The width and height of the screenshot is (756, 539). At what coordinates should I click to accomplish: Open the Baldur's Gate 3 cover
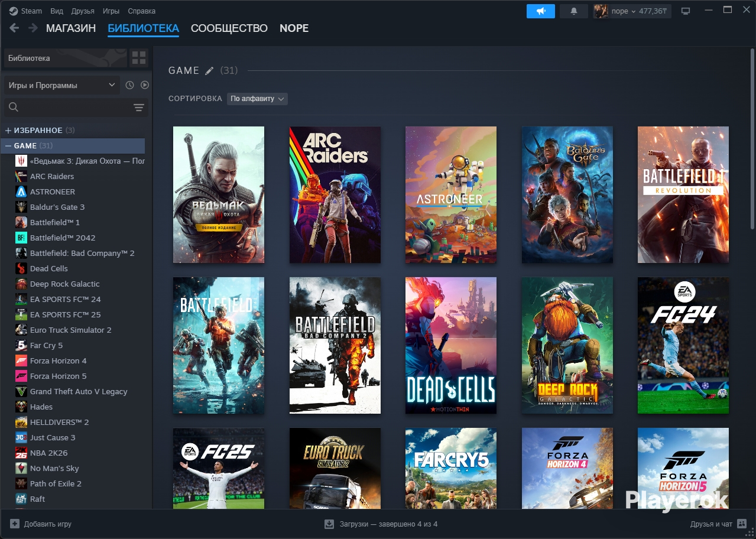[567, 194]
